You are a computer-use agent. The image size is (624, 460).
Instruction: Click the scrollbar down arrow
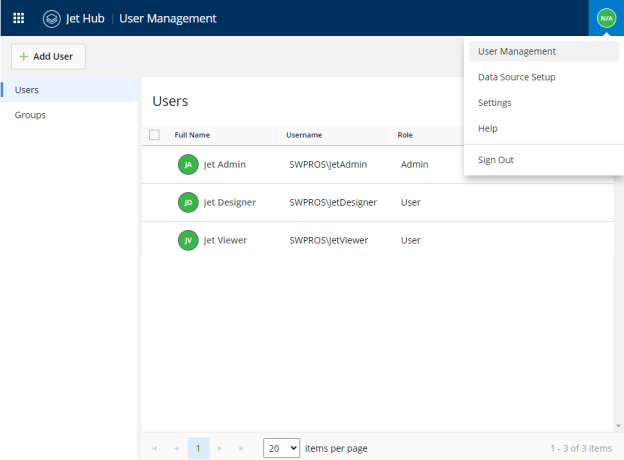[618, 426]
